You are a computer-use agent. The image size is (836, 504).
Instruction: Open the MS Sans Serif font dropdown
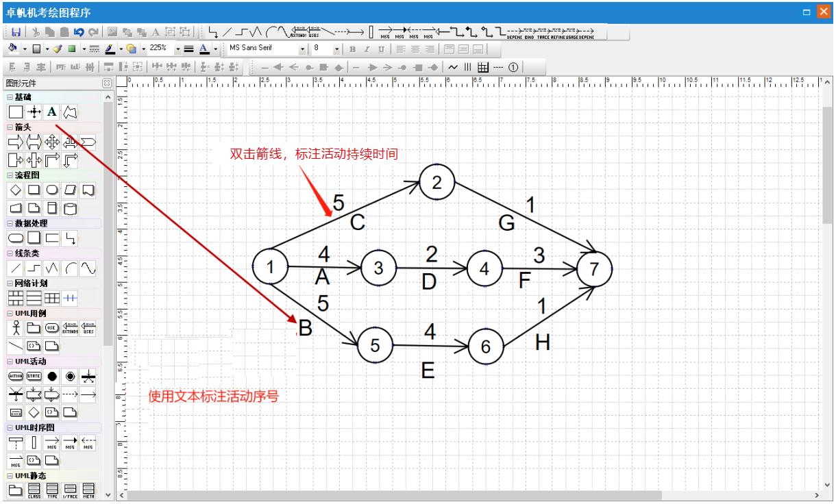pos(302,49)
